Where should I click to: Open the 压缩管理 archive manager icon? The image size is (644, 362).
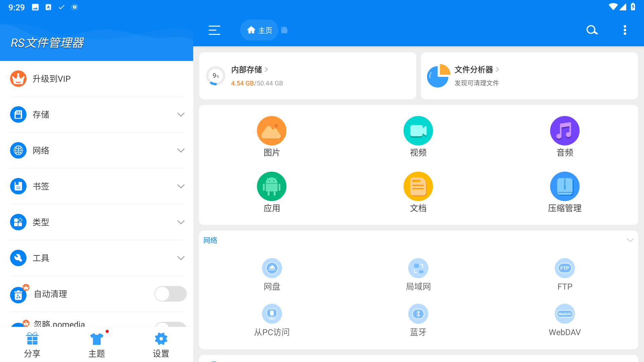(565, 186)
